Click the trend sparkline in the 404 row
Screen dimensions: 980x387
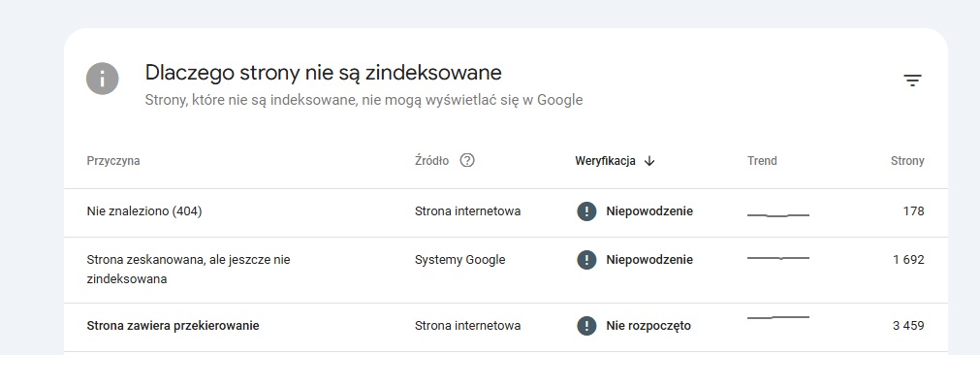coord(778,215)
